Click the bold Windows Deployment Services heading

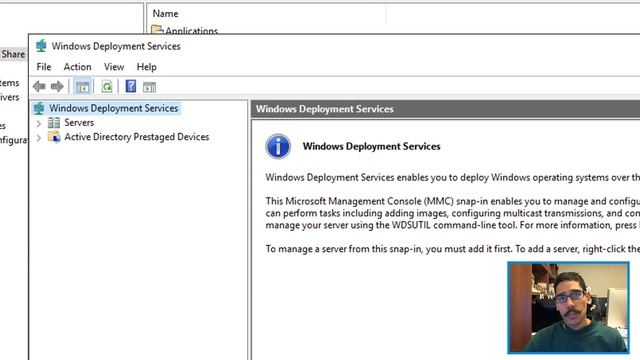tap(371, 146)
